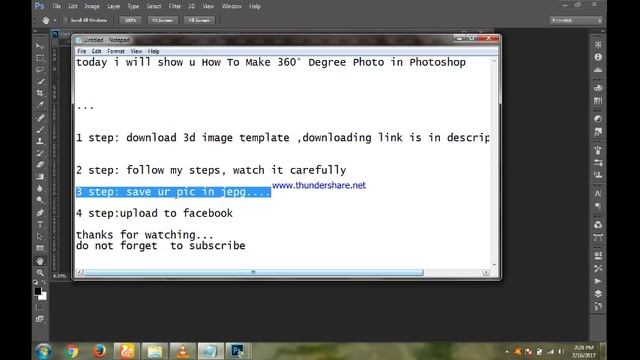Select the Gradient tool
This screenshot has height=360, width=640.
pos(40,177)
